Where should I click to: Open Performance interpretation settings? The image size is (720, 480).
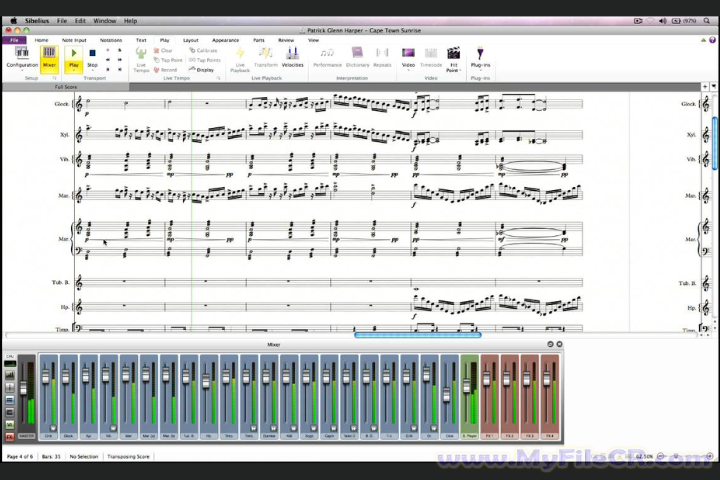(x=327, y=57)
